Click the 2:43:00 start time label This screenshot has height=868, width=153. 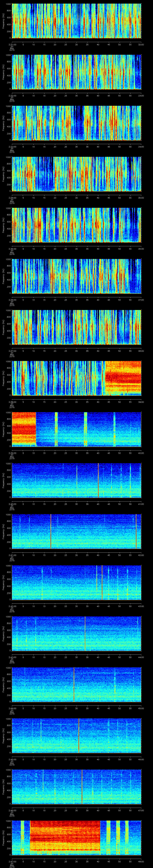[x=12, y=657]
